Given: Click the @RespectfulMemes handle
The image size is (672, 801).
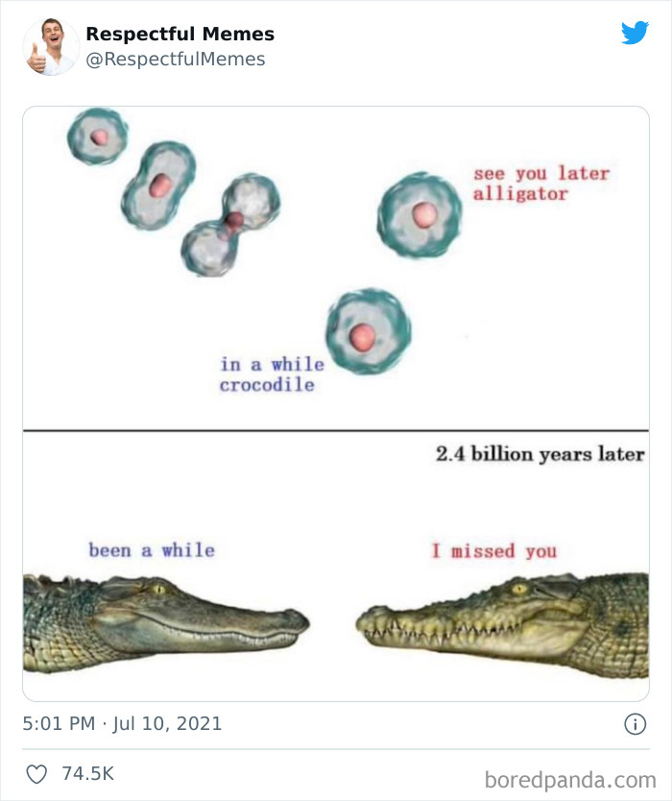Looking at the screenshot, I should [175, 58].
